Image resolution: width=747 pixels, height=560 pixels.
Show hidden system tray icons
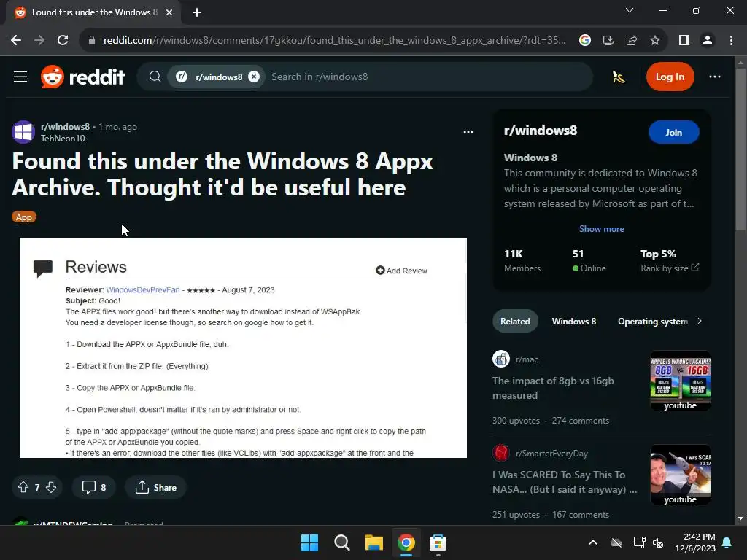click(x=593, y=542)
